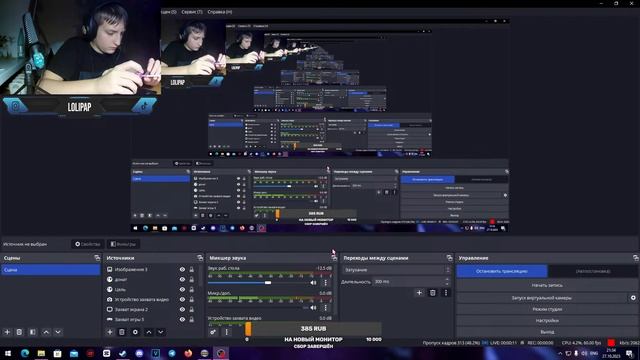Toggle lock on Изображение 3 source
This screenshot has width=640, height=360.
click(x=191, y=269)
